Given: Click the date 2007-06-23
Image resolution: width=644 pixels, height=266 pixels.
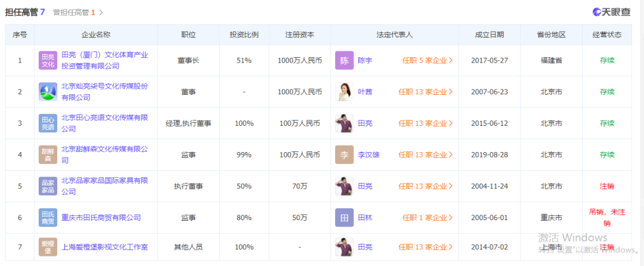Looking at the screenshot, I should point(490,92).
